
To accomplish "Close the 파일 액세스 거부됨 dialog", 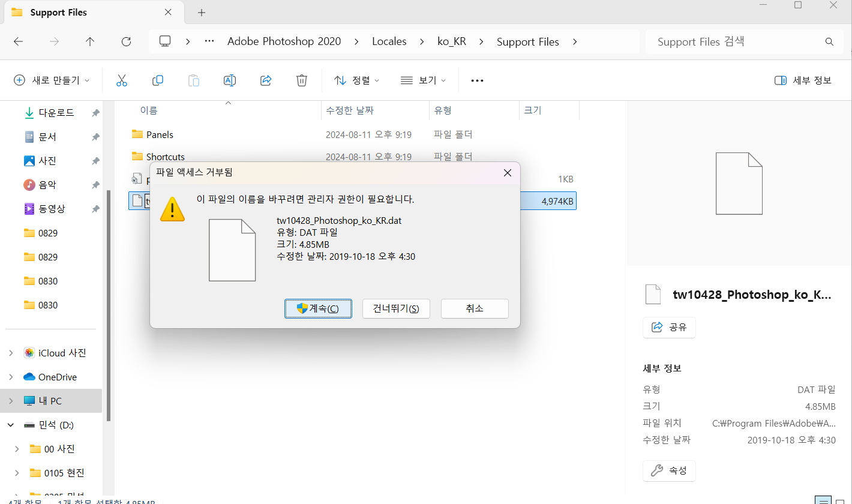I will 507,173.
